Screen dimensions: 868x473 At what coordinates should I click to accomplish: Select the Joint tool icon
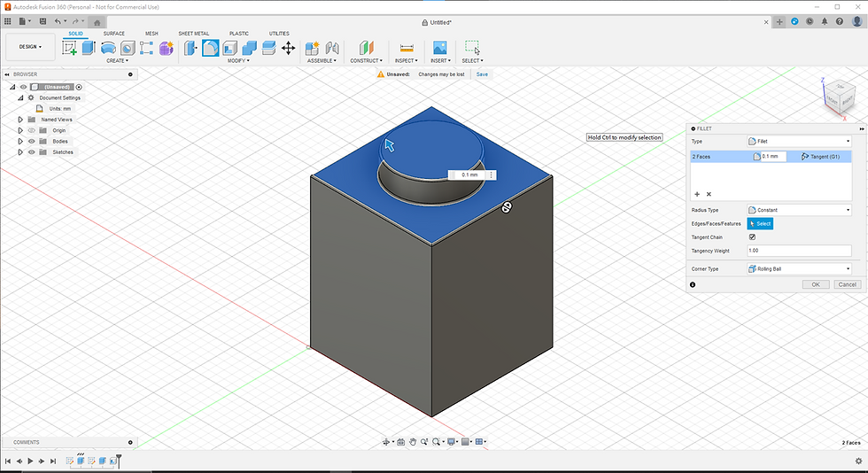[332, 48]
